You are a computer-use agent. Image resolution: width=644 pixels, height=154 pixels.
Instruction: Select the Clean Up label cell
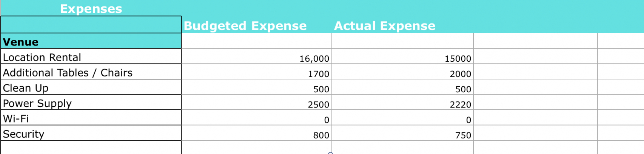pos(91,87)
